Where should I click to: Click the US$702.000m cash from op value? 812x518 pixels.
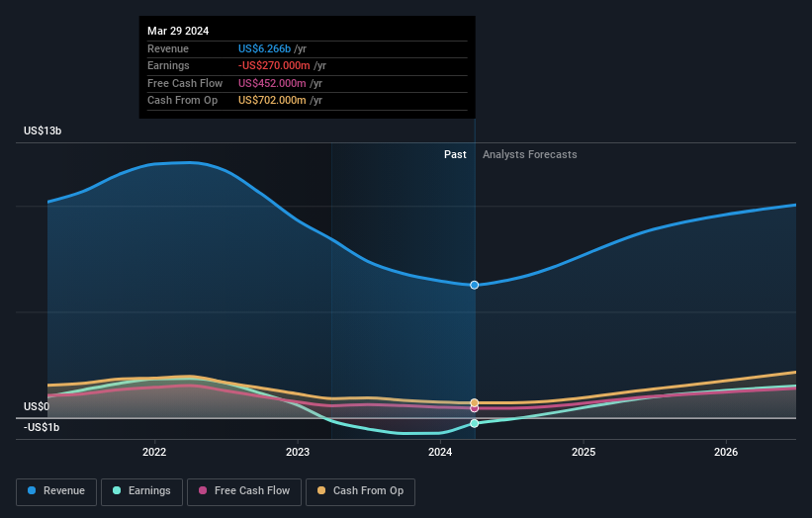(x=272, y=101)
